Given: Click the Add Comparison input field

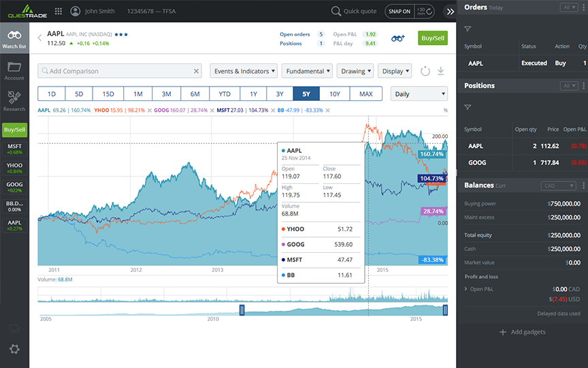Looking at the screenshot, I should coord(119,71).
